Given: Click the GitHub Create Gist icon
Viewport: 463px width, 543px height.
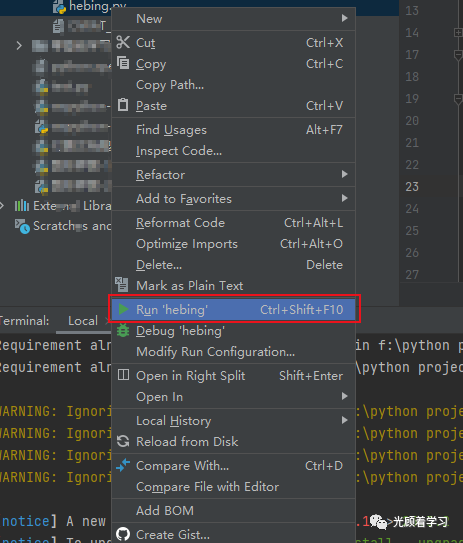Looking at the screenshot, I should tap(123, 534).
